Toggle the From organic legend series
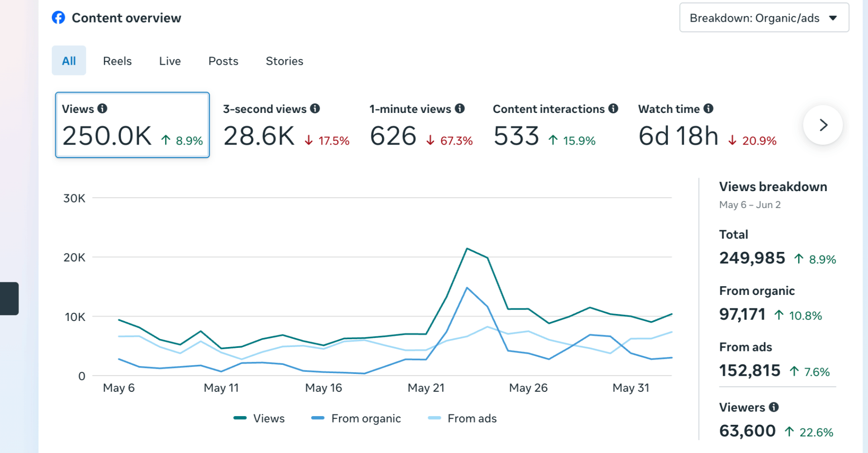Image resolution: width=868 pixels, height=453 pixels. [x=356, y=418]
